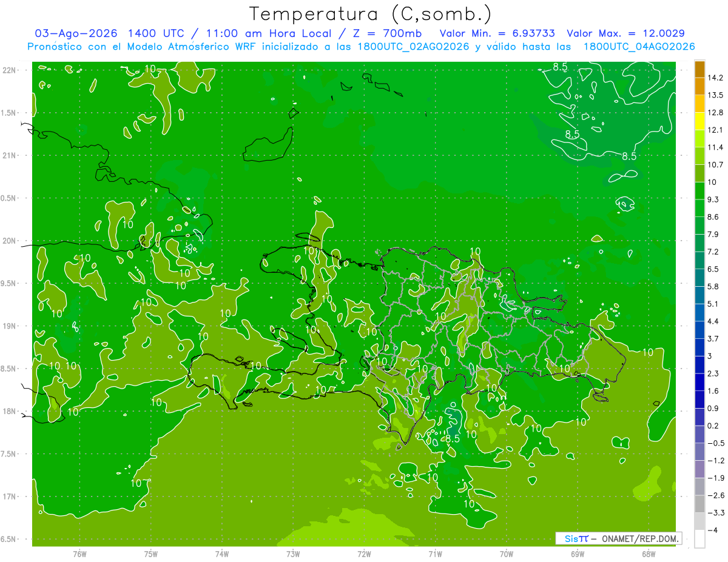Viewport: 728px width, 562px height.
Task: Click the colorbar value "2.3"
Action: click(x=713, y=373)
